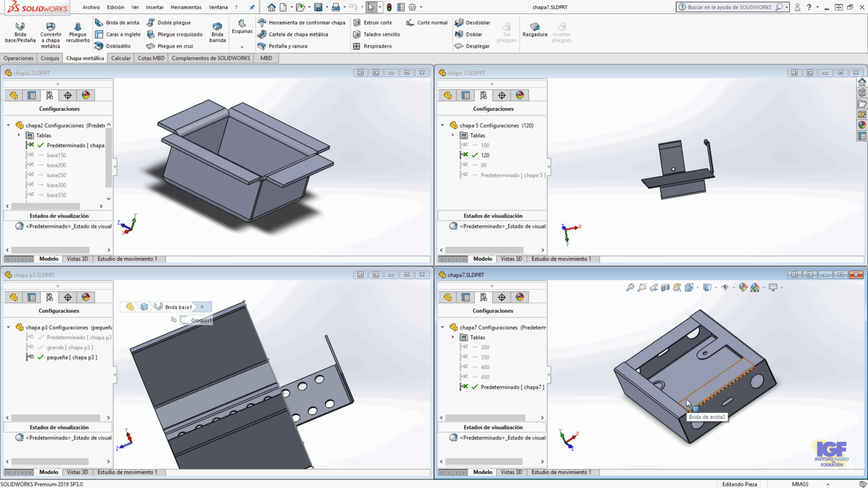868x488 pixels.
Task: Collapse chapa 5 Configuraciones tree node
Action: (x=442, y=125)
